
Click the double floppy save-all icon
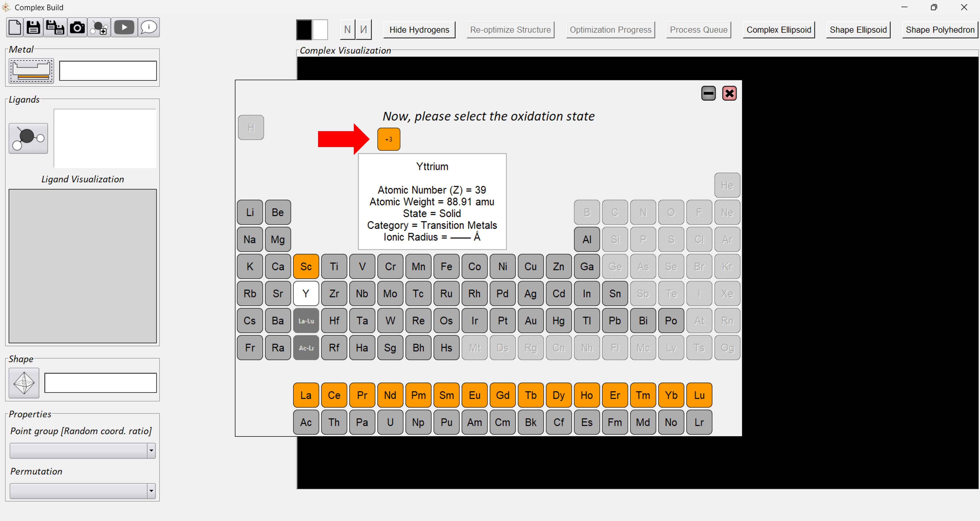coord(55,27)
